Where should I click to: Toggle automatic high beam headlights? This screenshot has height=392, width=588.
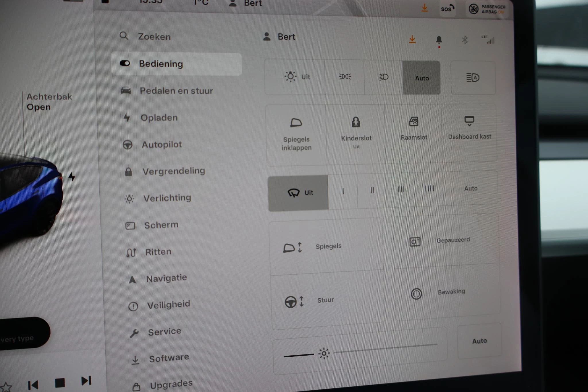(473, 78)
